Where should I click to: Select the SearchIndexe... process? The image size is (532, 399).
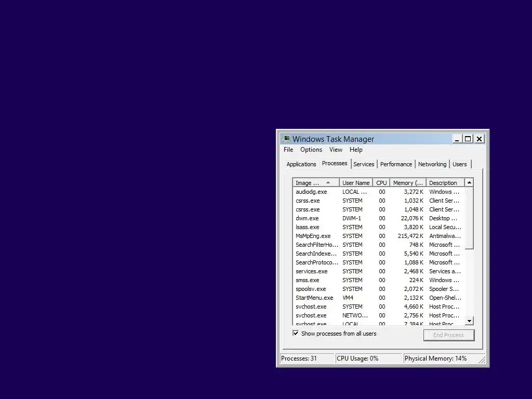tap(379, 254)
